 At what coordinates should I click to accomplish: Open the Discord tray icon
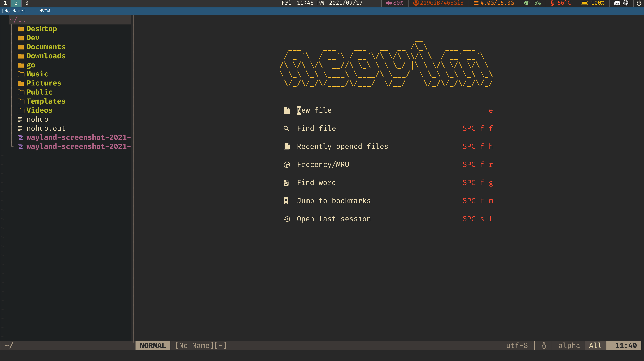pyautogui.click(x=617, y=3)
